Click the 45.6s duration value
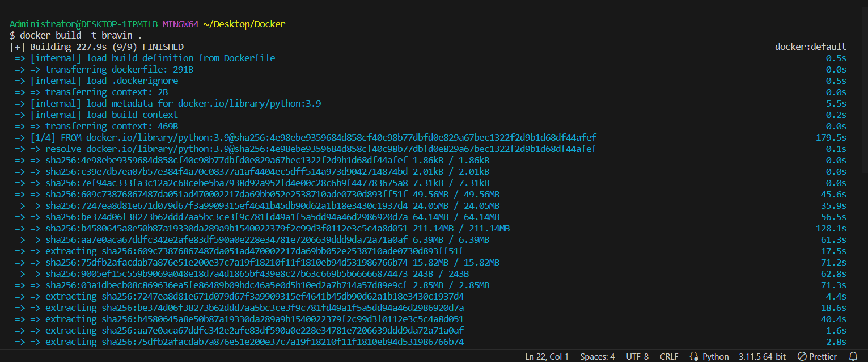868x362 pixels. coord(833,194)
